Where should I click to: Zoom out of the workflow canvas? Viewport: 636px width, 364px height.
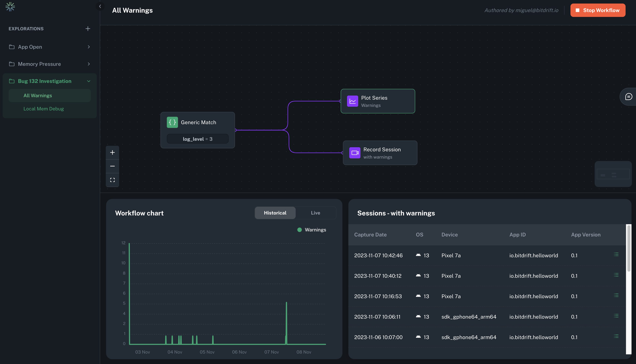point(112,166)
